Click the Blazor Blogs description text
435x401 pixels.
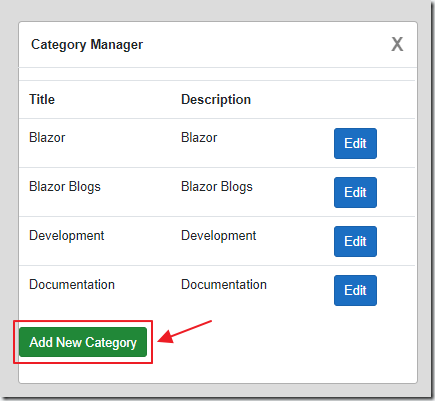point(217,187)
